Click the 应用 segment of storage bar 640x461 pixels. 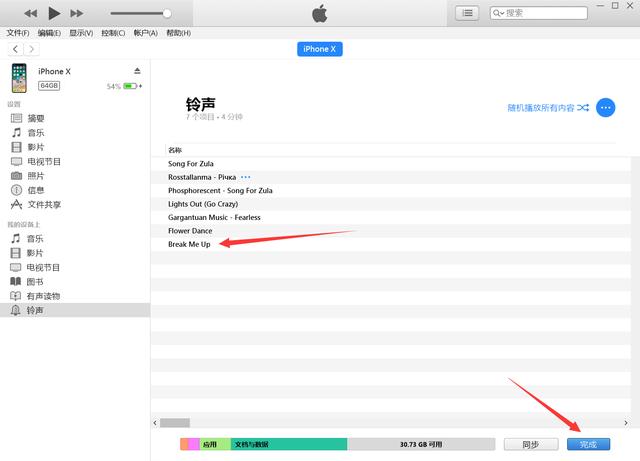[215, 444]
